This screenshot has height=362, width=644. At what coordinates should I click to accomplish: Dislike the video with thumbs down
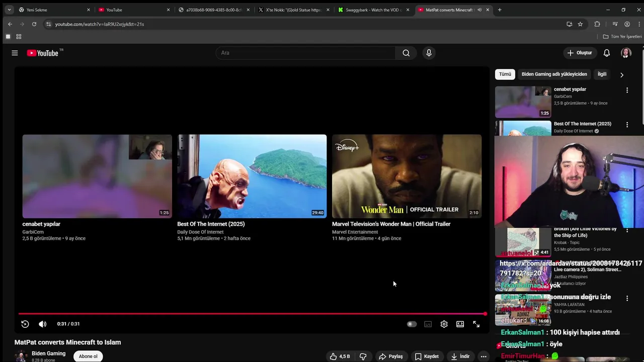(x=363, y=356)
